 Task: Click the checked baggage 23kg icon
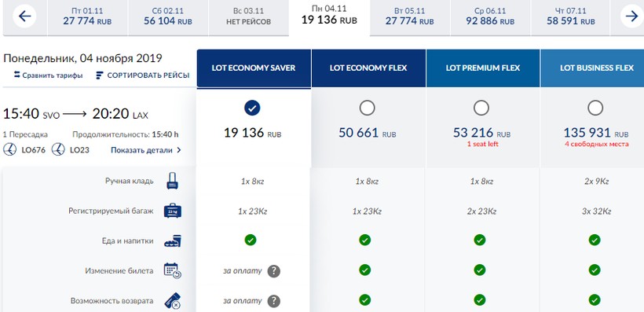coord(173,211)
